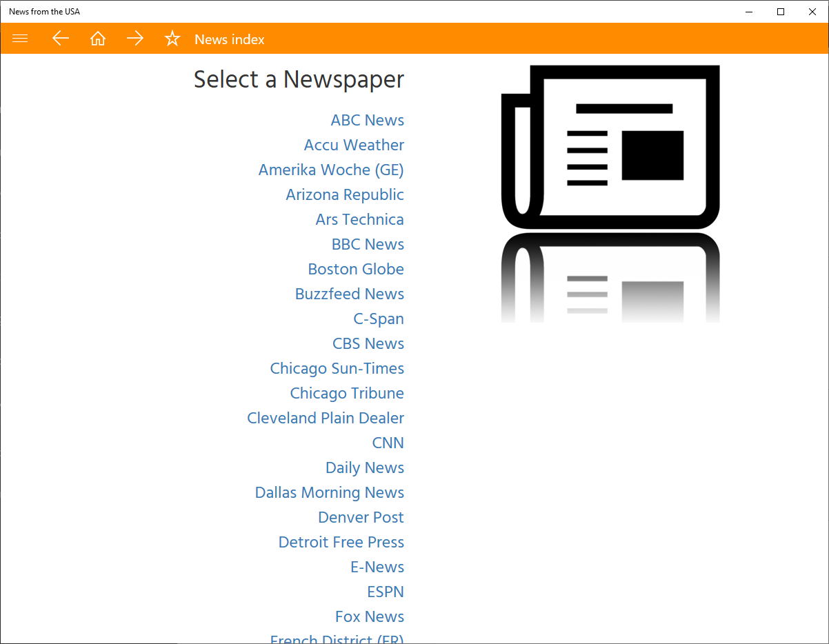Image resolution: width=829 pixels, height=644 pixels.
Task: Go to the home page icon
Action: point(98,39)
